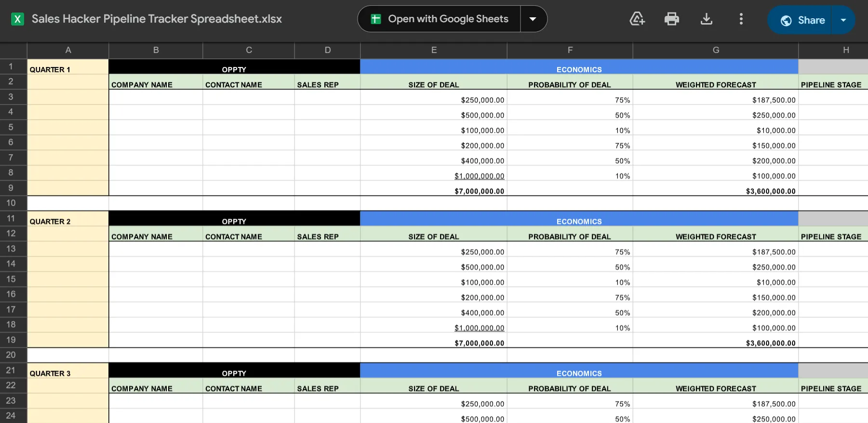Click the Download icon

tap(706, 19)
